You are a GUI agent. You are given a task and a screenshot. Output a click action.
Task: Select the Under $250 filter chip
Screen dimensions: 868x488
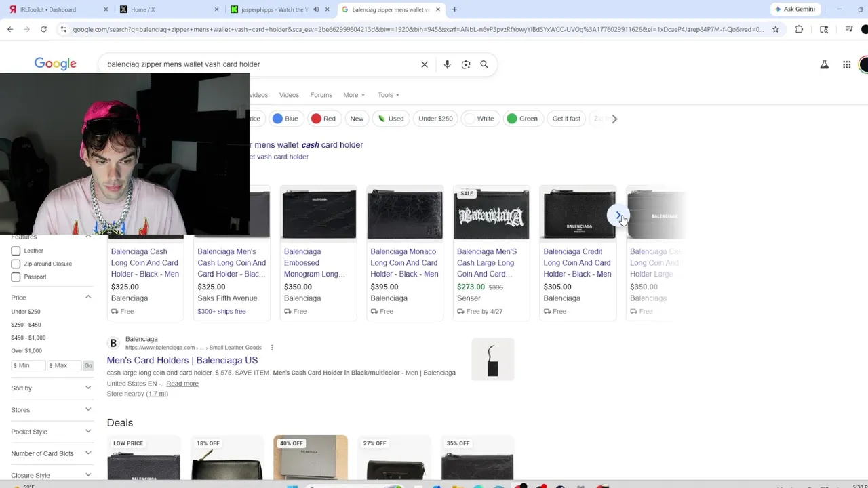[435, 119]
